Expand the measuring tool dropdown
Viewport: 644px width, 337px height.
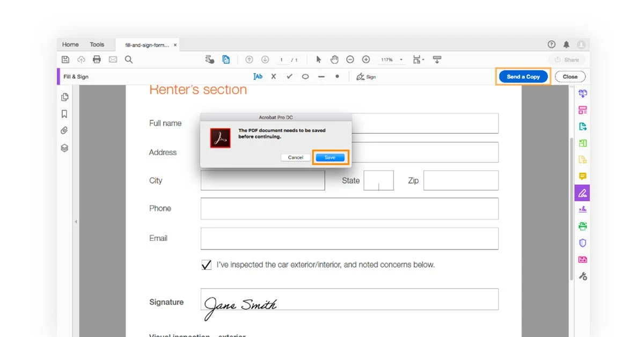coord(423,59)
